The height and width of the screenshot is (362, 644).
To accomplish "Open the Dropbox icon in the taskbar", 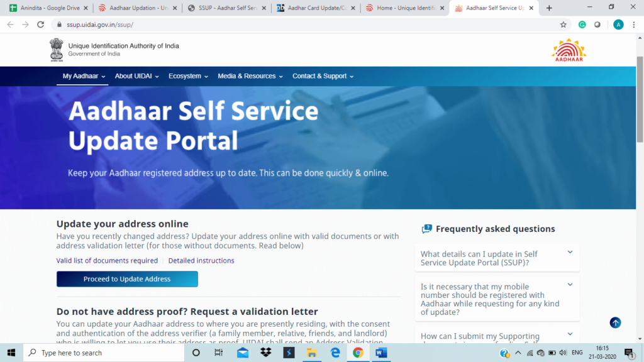I will click(x=265, y=353).
